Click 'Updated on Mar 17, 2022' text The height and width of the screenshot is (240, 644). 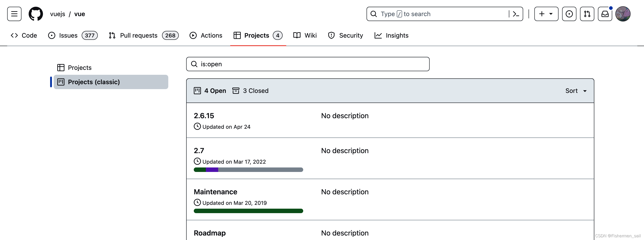coord(234,162)
